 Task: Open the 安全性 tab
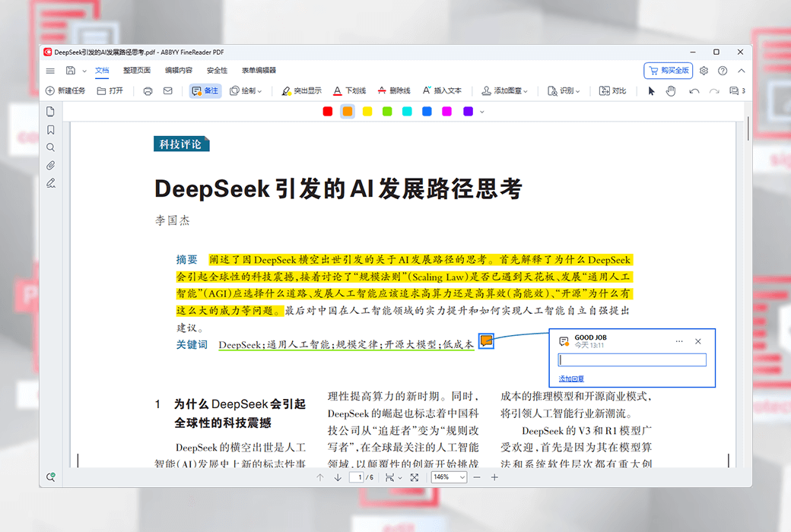click(217, 71)
